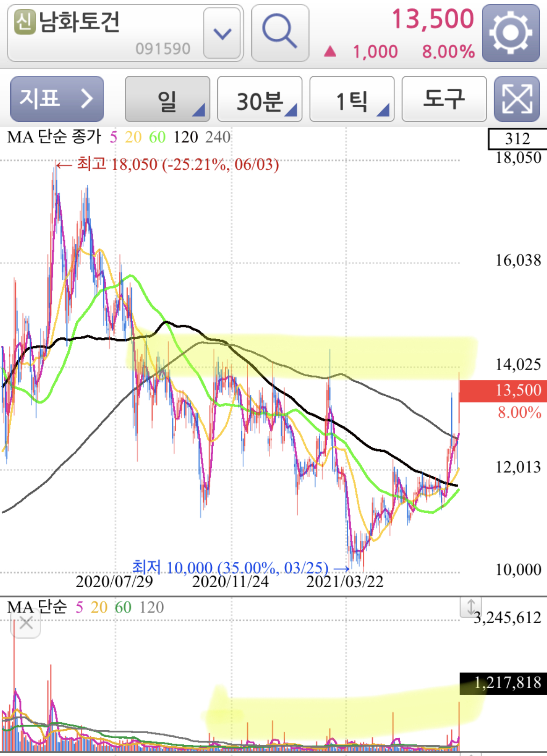Tap the red 13,500 price tag on axis
This screenshot has width=547, height=756.
click(x=503, y=391)
